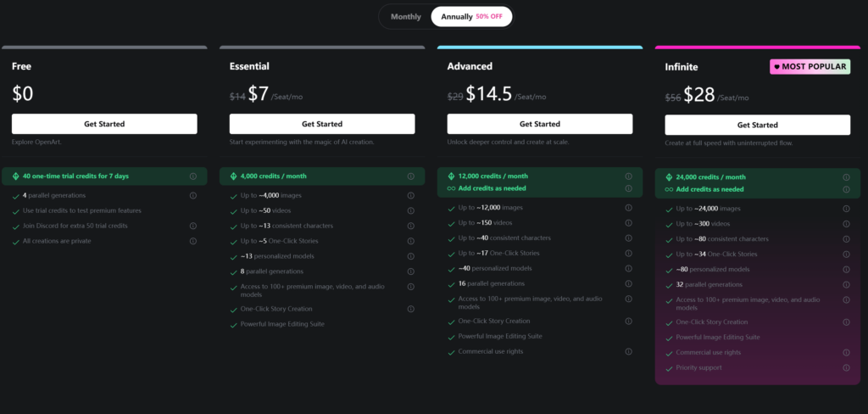Open info icon for Up to ~4,000 images

[411, 196]
